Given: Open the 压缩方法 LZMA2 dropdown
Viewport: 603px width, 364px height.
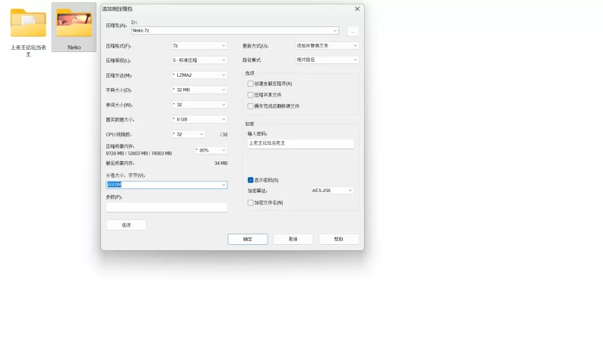Looking at the screenshot, I should pos(199,75).
